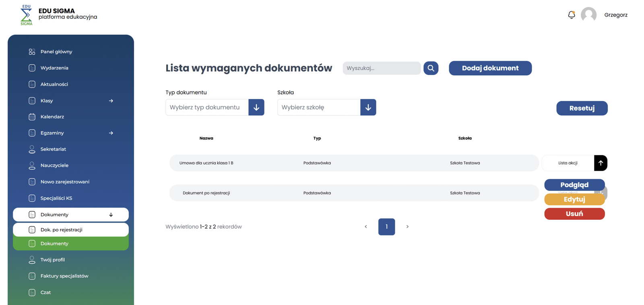Click the Wyszukaj search input field
This screenshot has width=644, height=305.
tap(381, 68)
